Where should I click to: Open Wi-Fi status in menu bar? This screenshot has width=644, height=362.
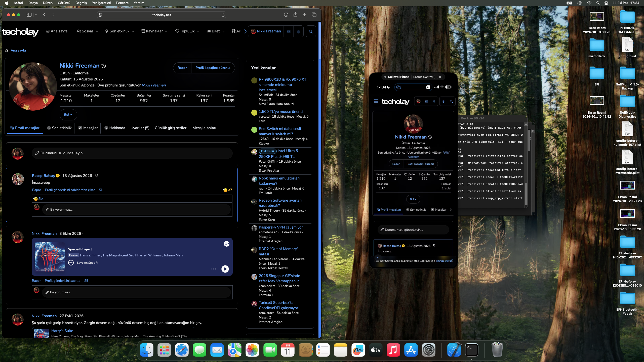tap(589, 3)
